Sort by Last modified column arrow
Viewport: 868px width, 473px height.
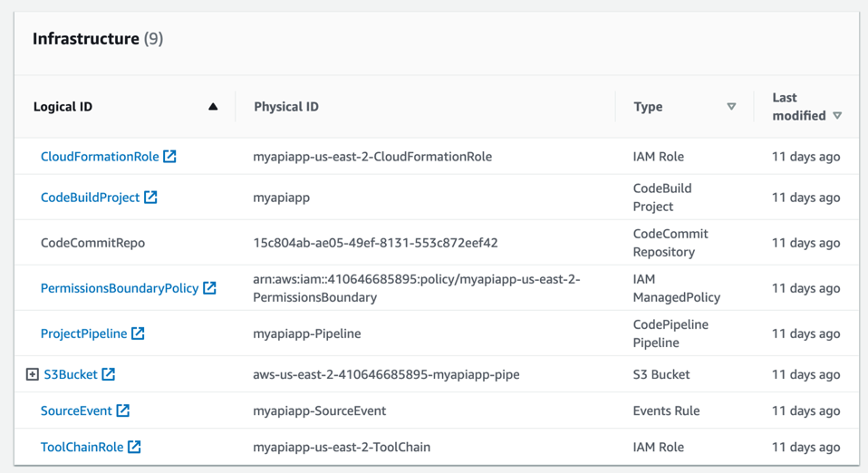pyautogui.click(x=837, y=116)
